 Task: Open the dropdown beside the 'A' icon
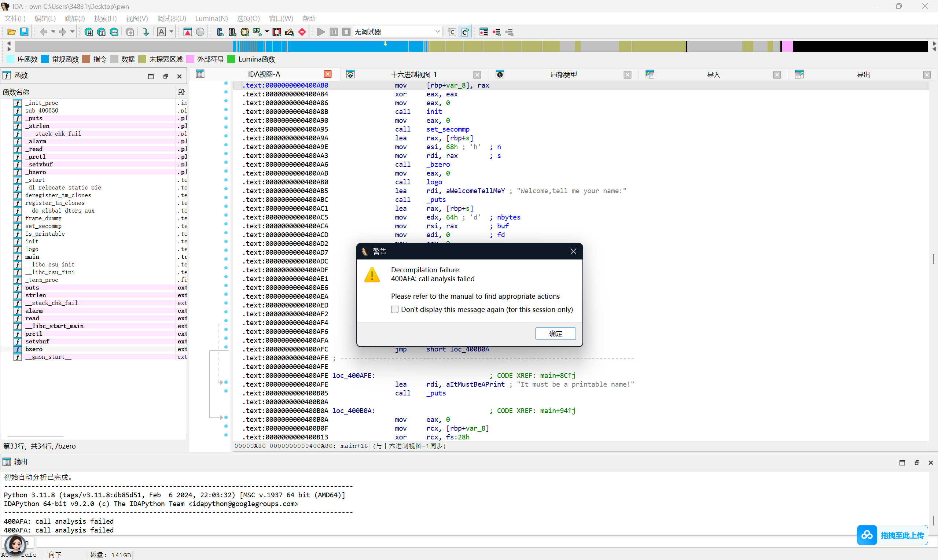[171, 32]
